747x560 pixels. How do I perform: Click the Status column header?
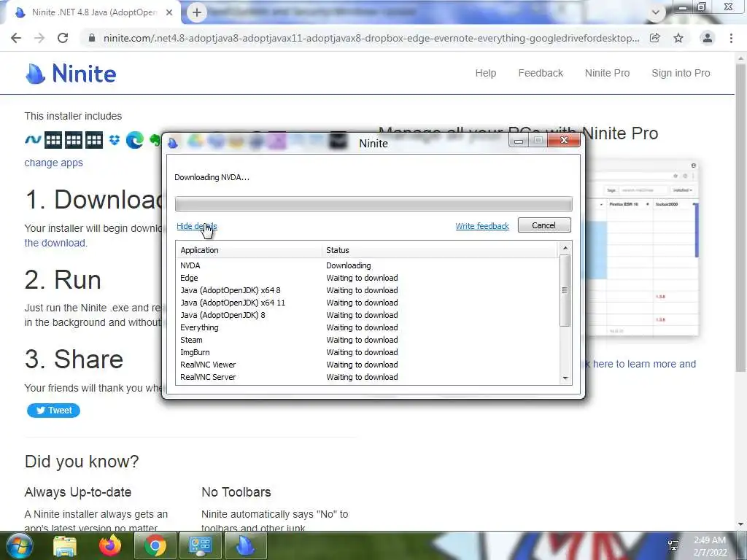tap(439, 250)
